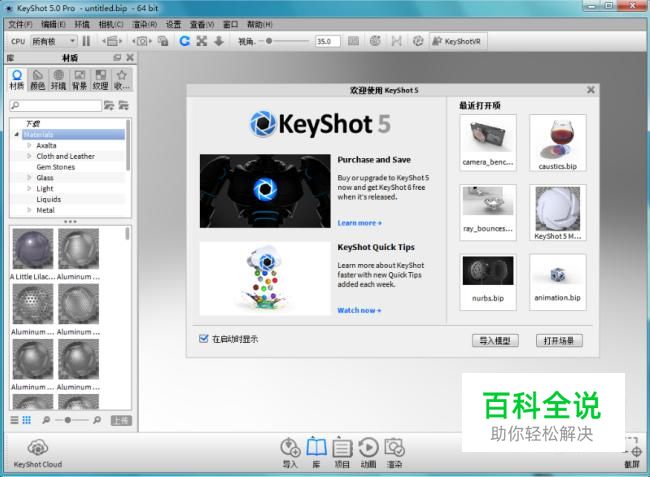Select Liquids in the tree
Image resolution: width=650 pixels, height=477 pixels.
49,199
